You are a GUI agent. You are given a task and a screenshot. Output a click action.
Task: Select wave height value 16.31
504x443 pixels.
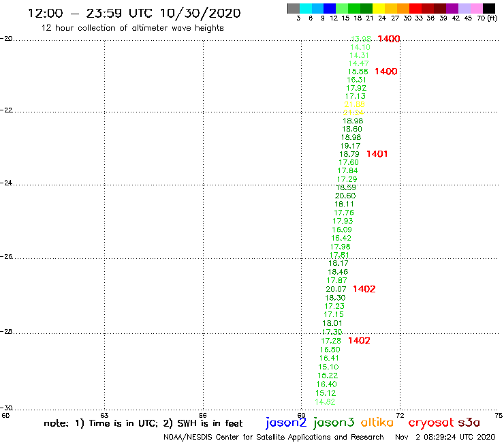click(x=357, y=80)
